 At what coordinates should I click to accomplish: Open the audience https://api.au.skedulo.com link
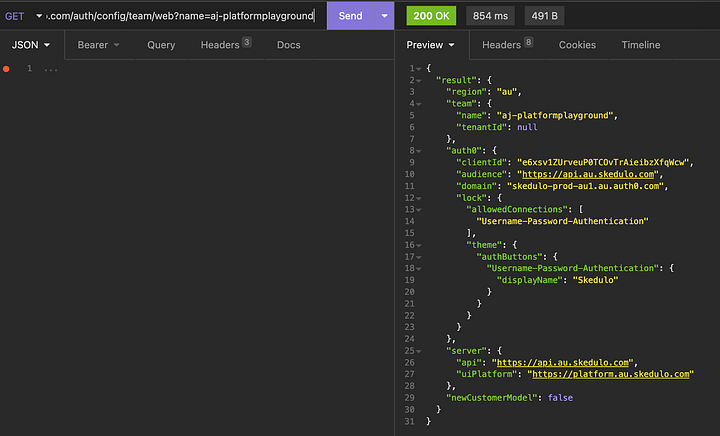click(x=588, y=174)
